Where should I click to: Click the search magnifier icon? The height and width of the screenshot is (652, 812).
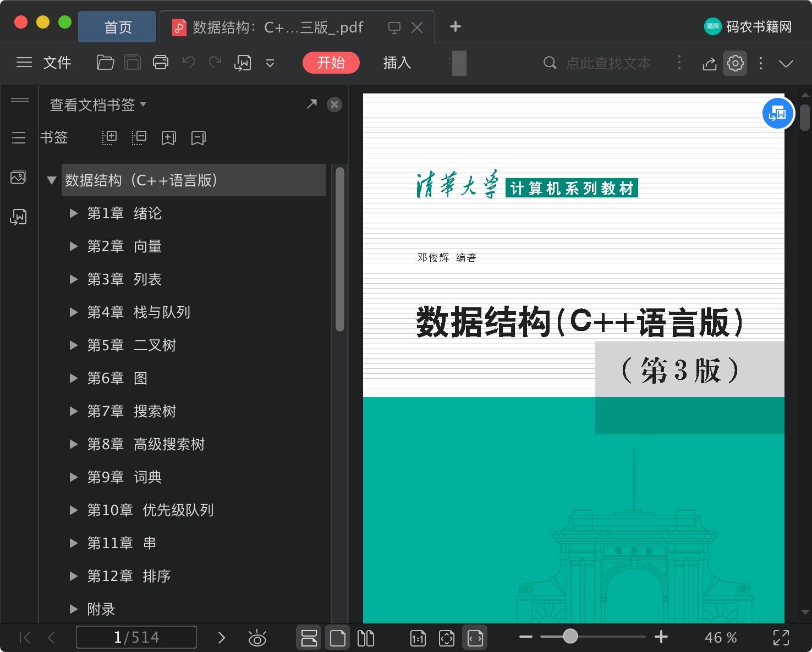point(550,63)
